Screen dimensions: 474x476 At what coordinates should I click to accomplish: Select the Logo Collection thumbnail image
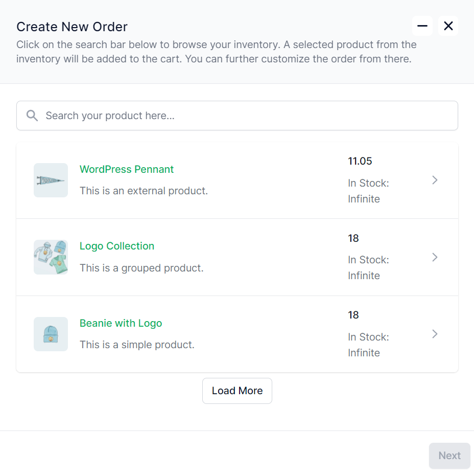tap(51, 257)
